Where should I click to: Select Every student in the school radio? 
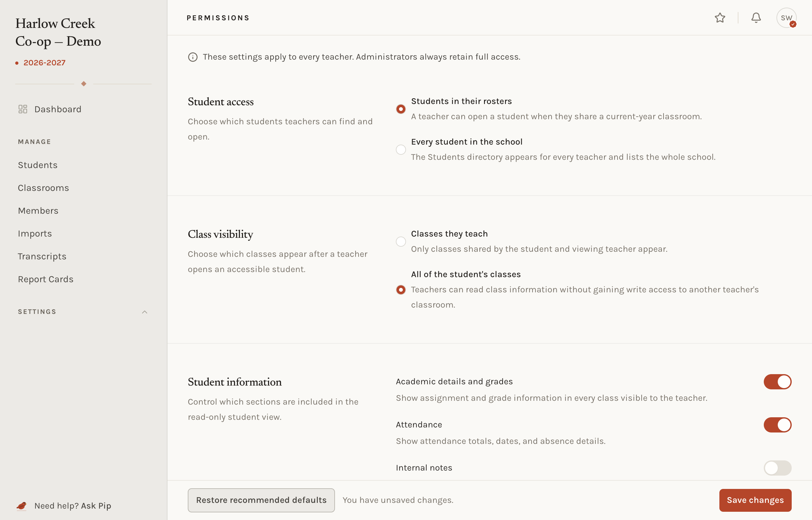pyautogui.click(x=401, y=150)
